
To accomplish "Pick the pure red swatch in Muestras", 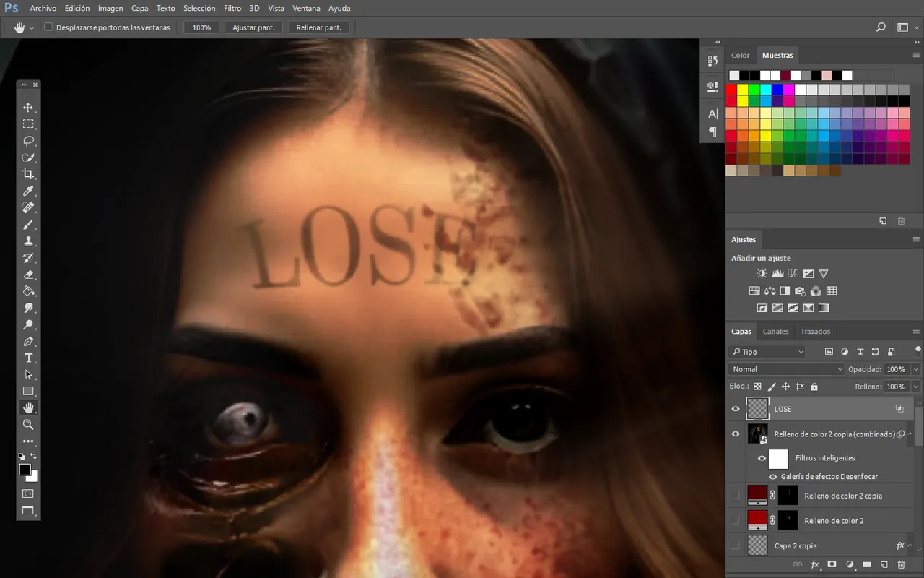I will [731, 90].
